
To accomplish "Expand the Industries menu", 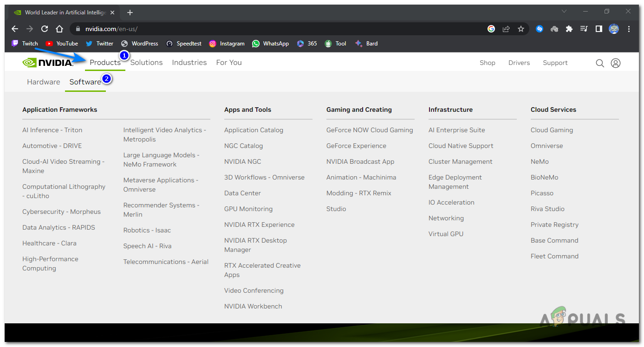I will (189, 62).
